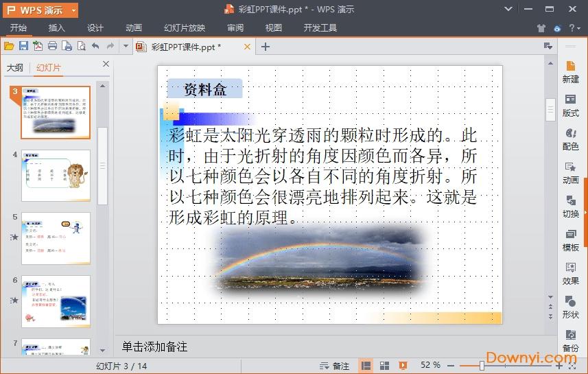588x374 pixels.
Task: Switch to normal view icon in status bar
Action: click(366, 365)
